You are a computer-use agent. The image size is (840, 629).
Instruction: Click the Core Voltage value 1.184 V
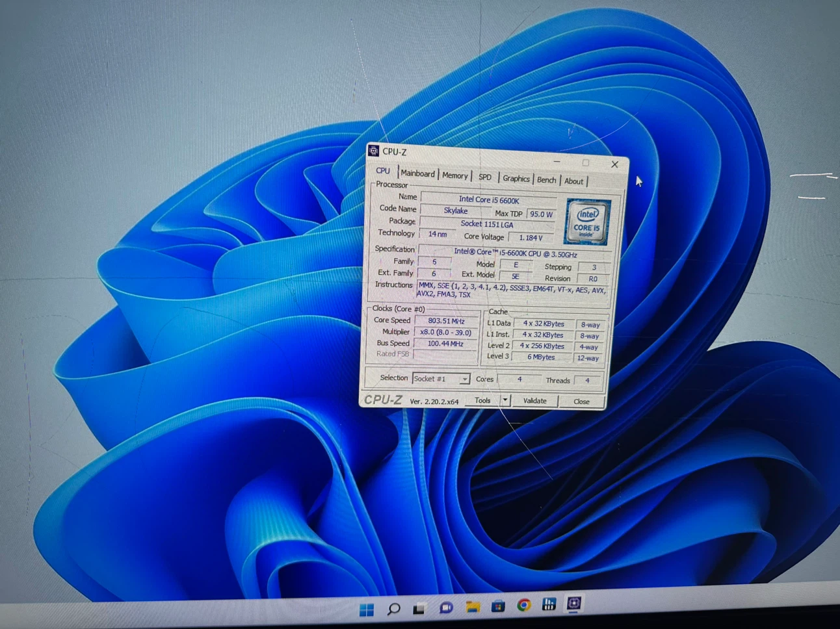coord(531,238)
